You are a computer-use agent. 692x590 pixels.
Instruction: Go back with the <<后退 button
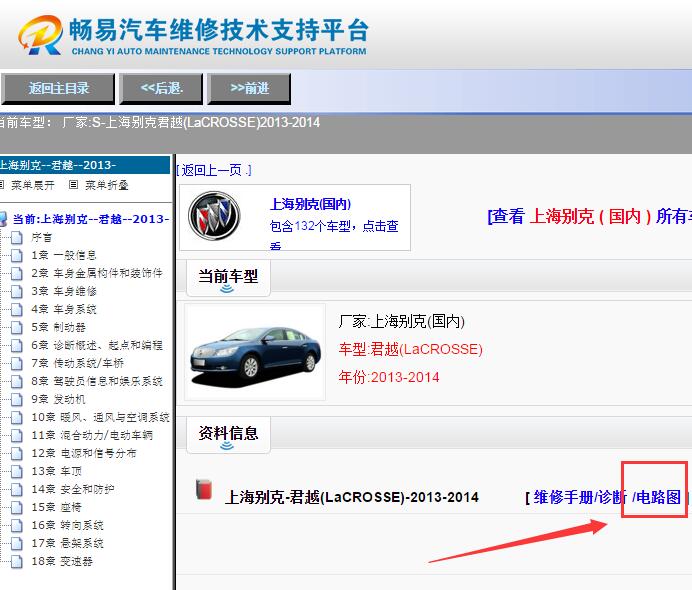point(162,89)
